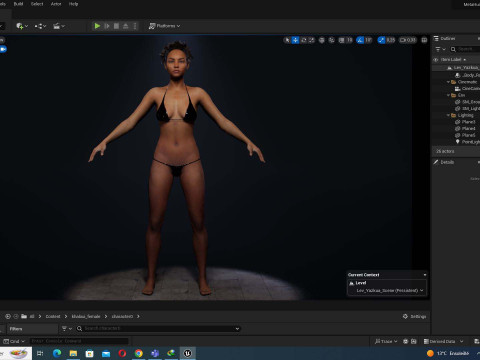Activate the Translate/move gizmo tool
This screenshot has width=480, height=360.
pyautogui.click(x=295, y=40)
